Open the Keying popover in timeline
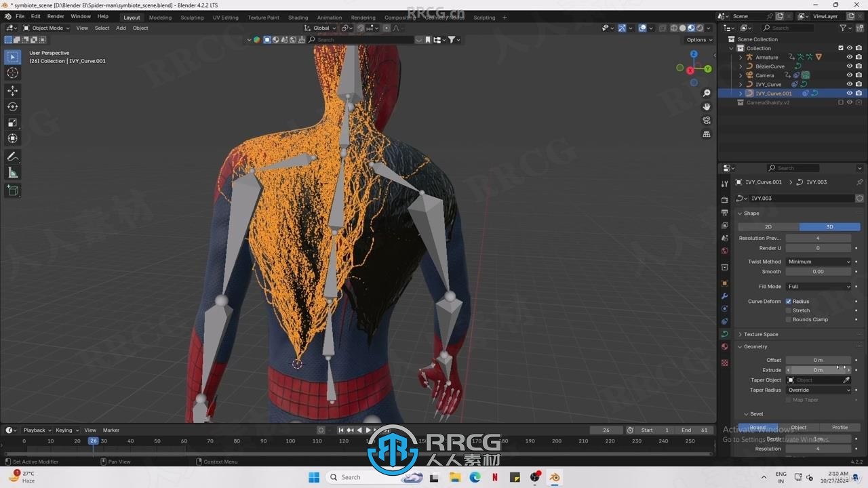This screenshot has width=868, height=488. click(66, 430)
